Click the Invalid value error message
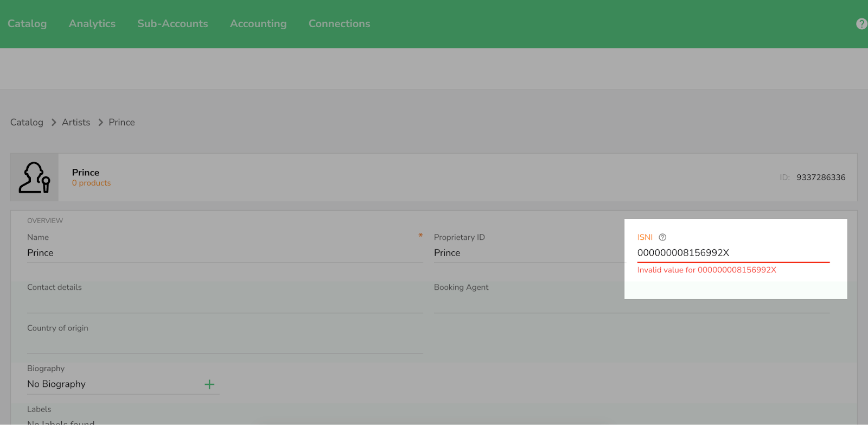Screen dimensions: 868x425 coord(707,270)
